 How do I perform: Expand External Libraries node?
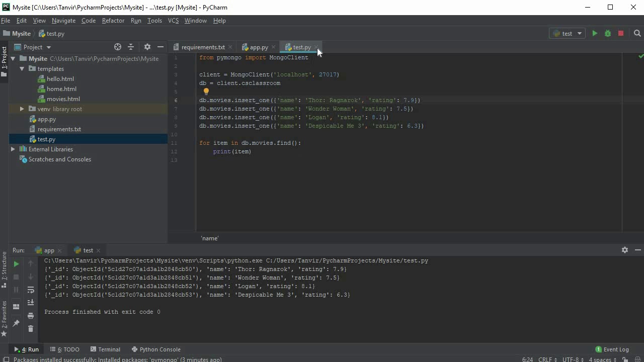(13, 149)
